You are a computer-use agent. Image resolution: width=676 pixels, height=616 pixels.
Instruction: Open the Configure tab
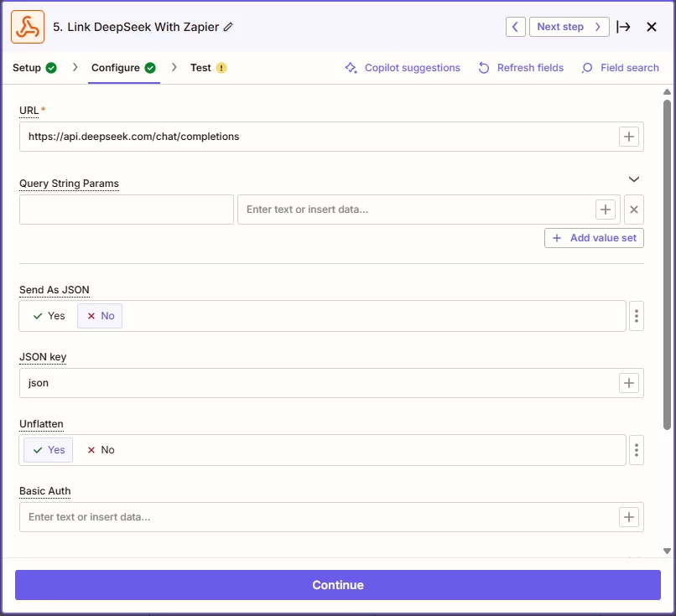124,68
